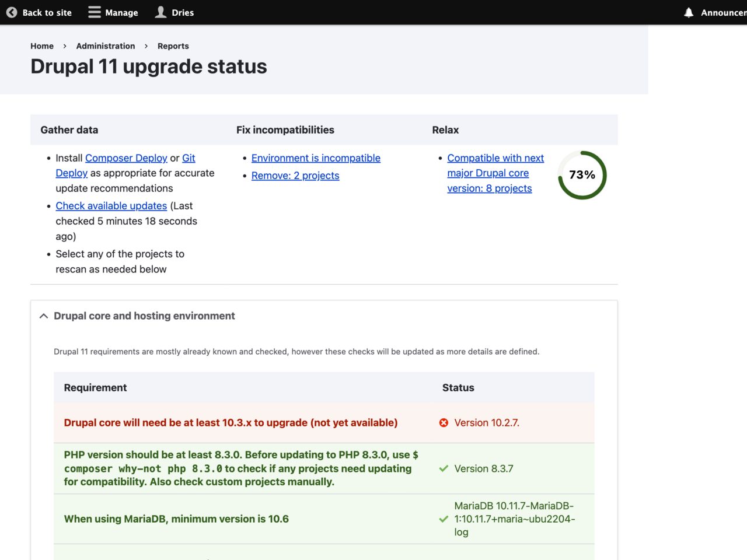747x560 pixels.
Task: Click the green checkmark beside Version 8.3.7
Action: coord(444,468)
